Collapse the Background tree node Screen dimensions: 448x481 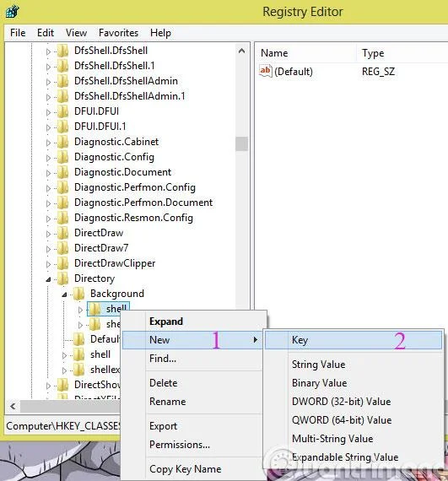(x=64, y=295)
